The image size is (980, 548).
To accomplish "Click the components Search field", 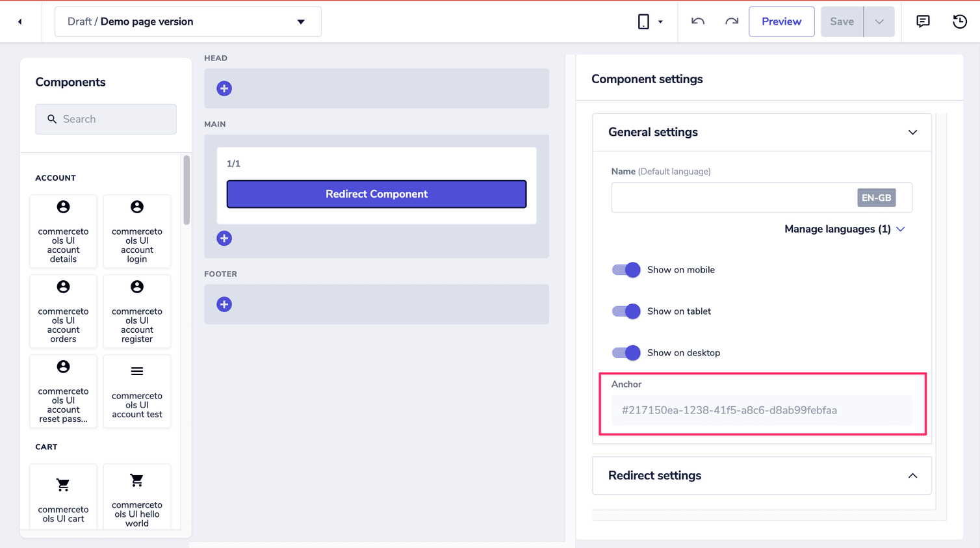I will point(106,119).
